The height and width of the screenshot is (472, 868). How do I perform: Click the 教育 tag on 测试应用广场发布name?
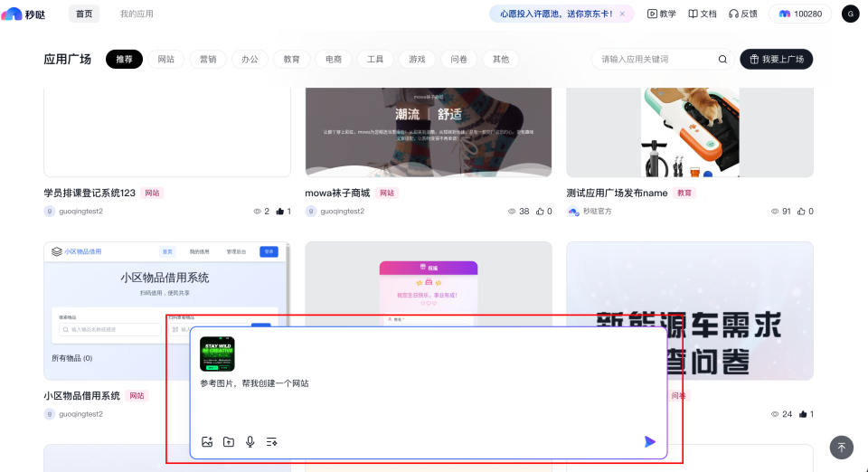point(684,194)
